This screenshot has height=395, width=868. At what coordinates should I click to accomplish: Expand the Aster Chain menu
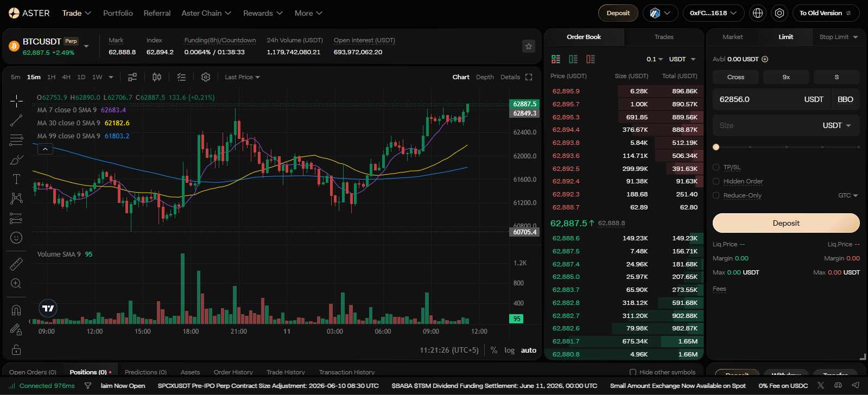(206, 13)
